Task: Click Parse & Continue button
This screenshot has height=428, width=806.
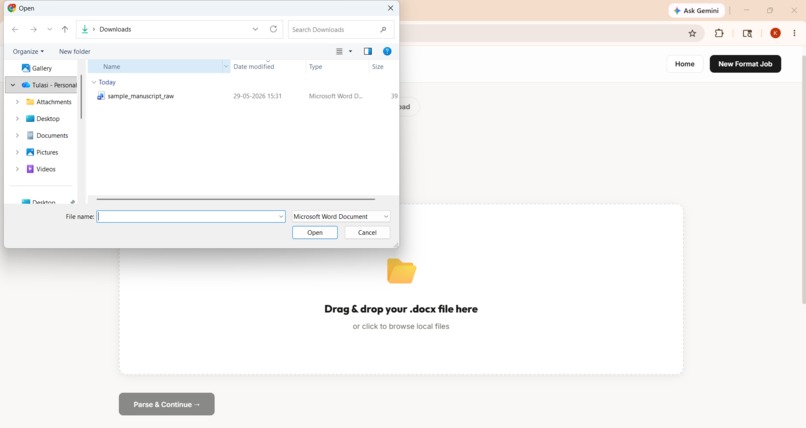Action: [x=167, y=404]
